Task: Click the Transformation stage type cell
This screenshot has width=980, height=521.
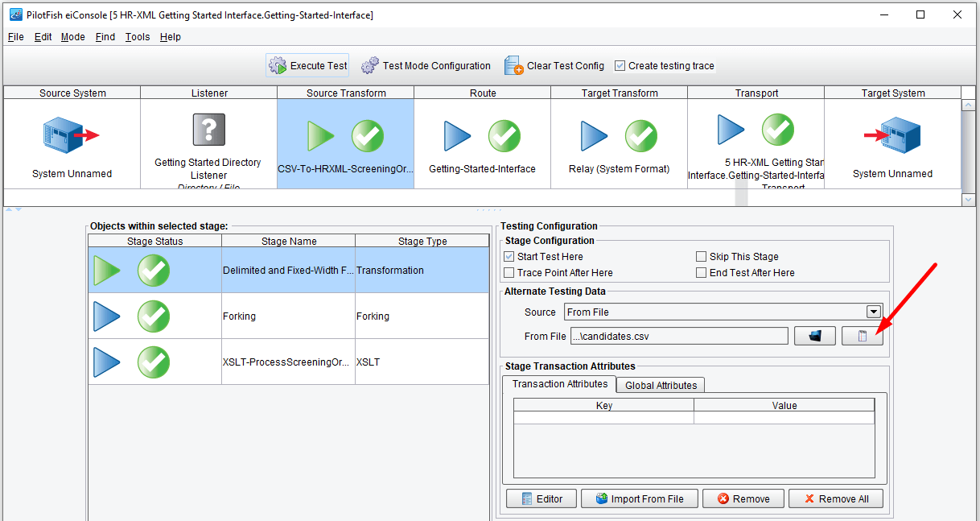Action: click(x=422, y=271)
